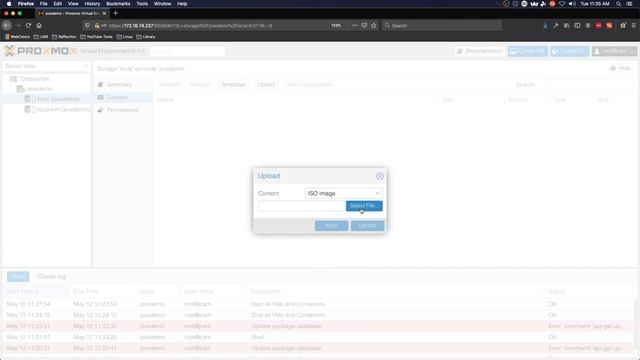The height and width of the screenshot is (360, 640).
Task: Click the Pocket save icon in address bar
Action: [364, 25]
